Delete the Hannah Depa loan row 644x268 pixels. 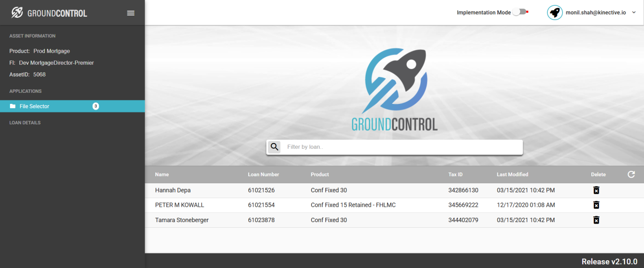[x=596, y=190]
